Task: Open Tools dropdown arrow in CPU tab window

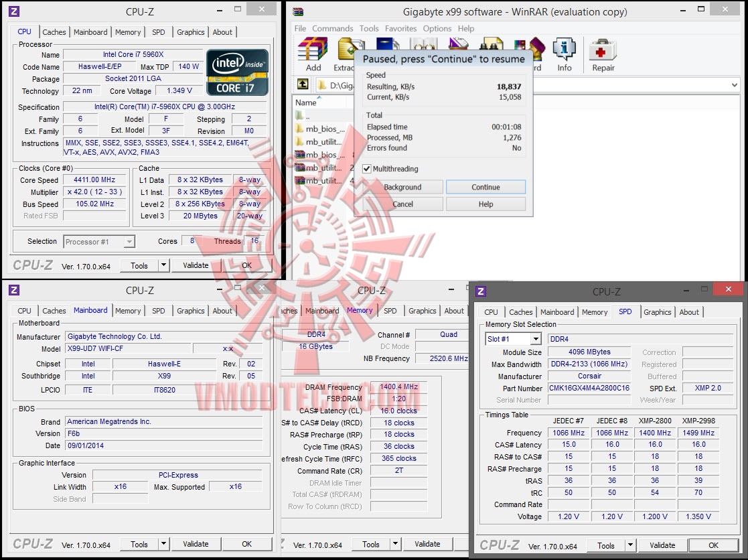Action: point(163,265)
